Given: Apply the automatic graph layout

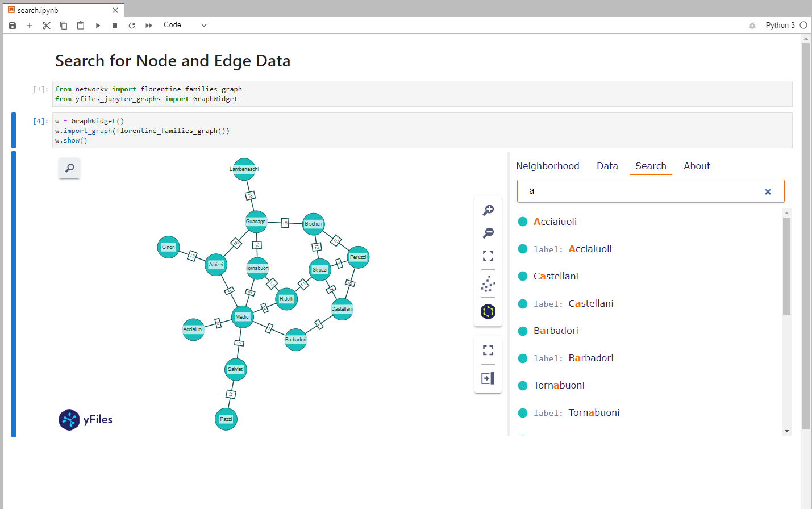Looking at the screenshot, I should pos(488,285).
